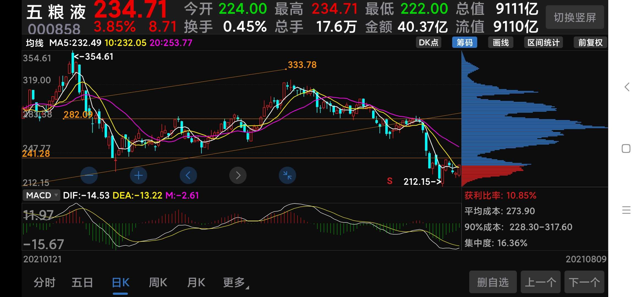Tap the Android back navigation arrow
This screenshot has height=297, width=644.
(627, 87)
